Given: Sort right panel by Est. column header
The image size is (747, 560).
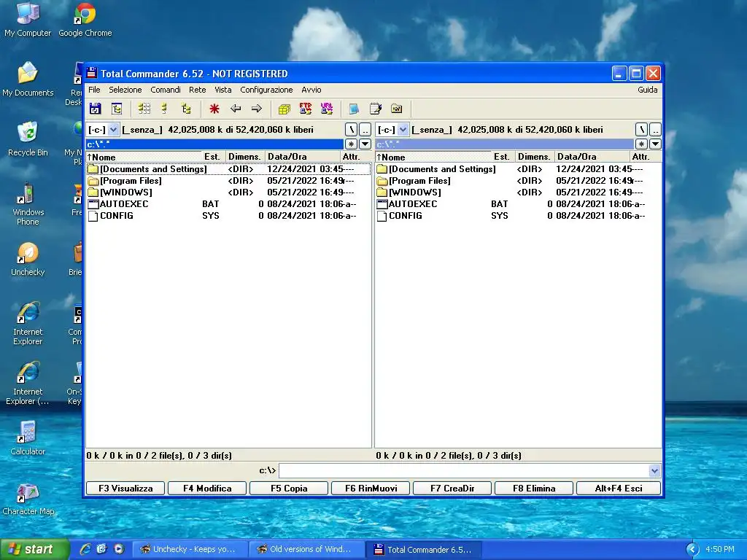Looking at the screenshot, I should click(503, 157).
